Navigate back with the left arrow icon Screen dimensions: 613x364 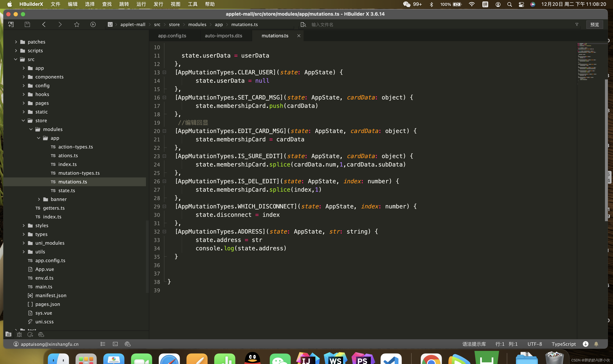click(x=44, y=24)
